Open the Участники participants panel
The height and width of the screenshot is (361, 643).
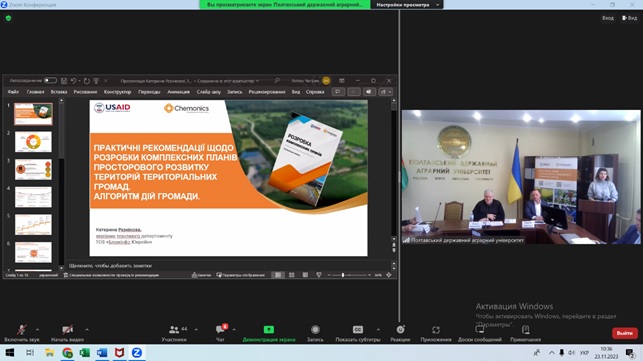coord(174,333)
